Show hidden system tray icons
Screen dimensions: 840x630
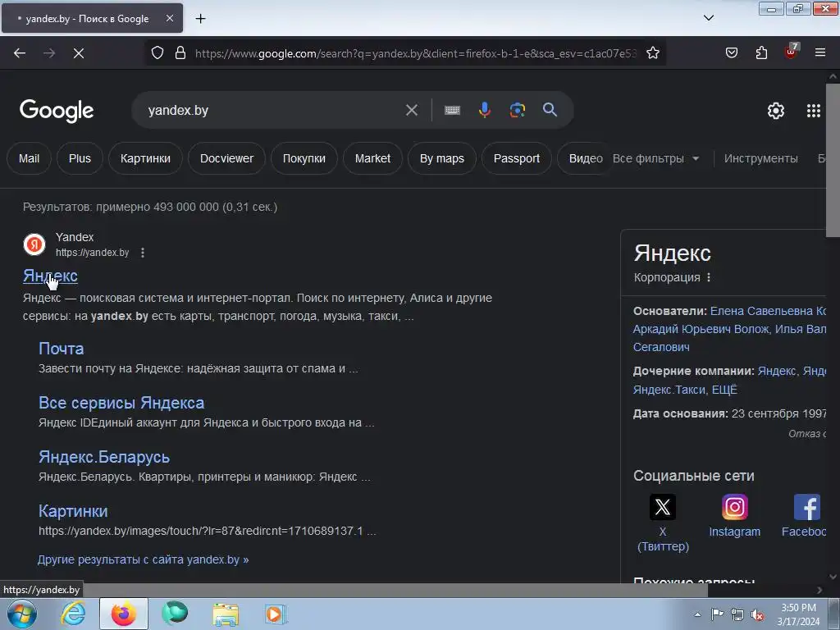click(697, 614)
